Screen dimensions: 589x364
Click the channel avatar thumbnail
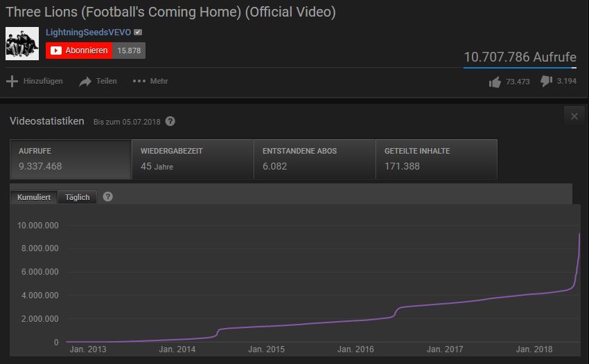(x=22, y=44)
